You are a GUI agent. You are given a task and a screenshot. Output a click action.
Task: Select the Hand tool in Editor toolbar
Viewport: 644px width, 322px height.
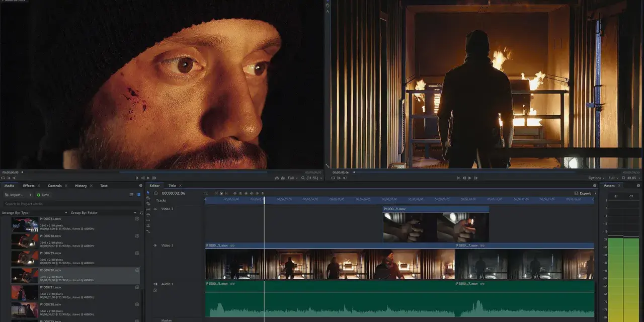click(x=148, y=198)
